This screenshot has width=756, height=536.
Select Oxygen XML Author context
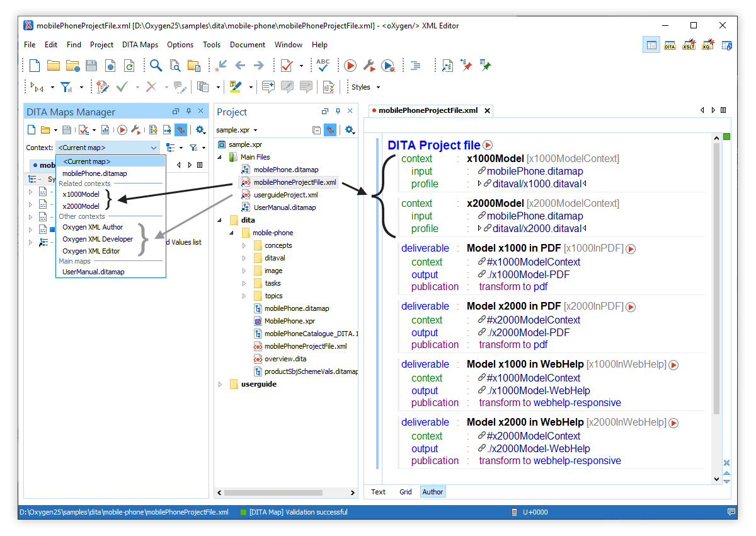click(x=93, y=227)
